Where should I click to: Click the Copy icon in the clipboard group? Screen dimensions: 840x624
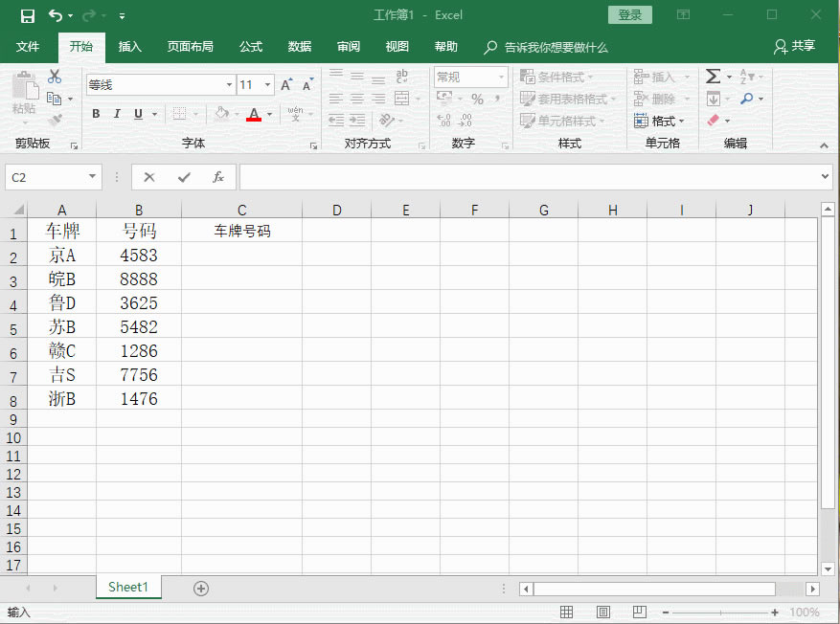coord(55,99)
